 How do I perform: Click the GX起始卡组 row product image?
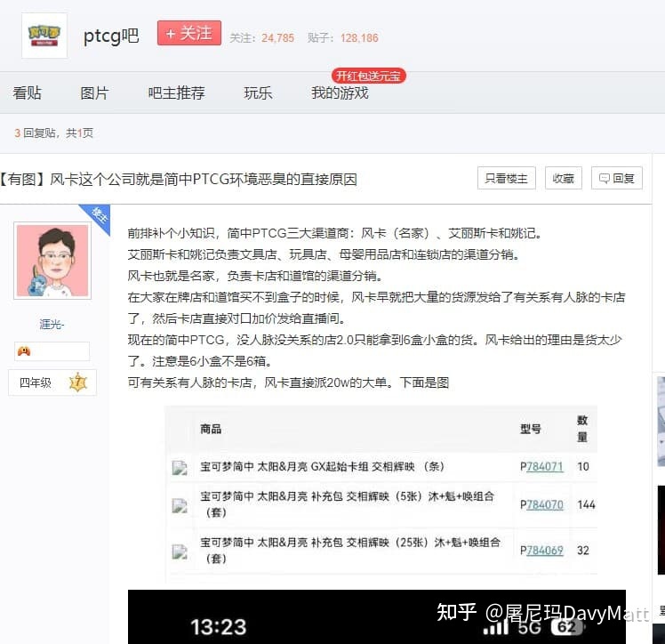(180, 468)
